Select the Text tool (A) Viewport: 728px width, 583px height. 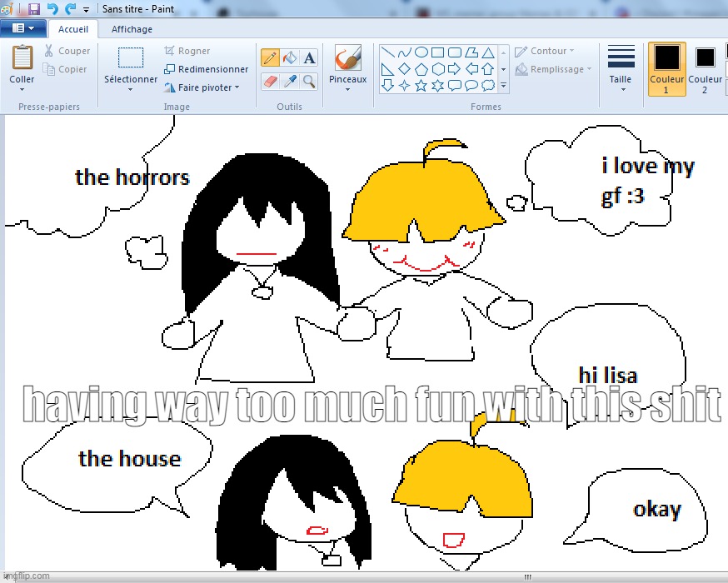(309, 58)
